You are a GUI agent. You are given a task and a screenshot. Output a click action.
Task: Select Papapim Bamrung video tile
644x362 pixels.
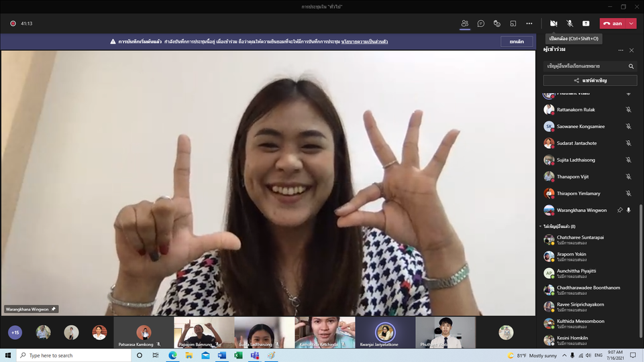pyautogui.click(x=204, y=333)
